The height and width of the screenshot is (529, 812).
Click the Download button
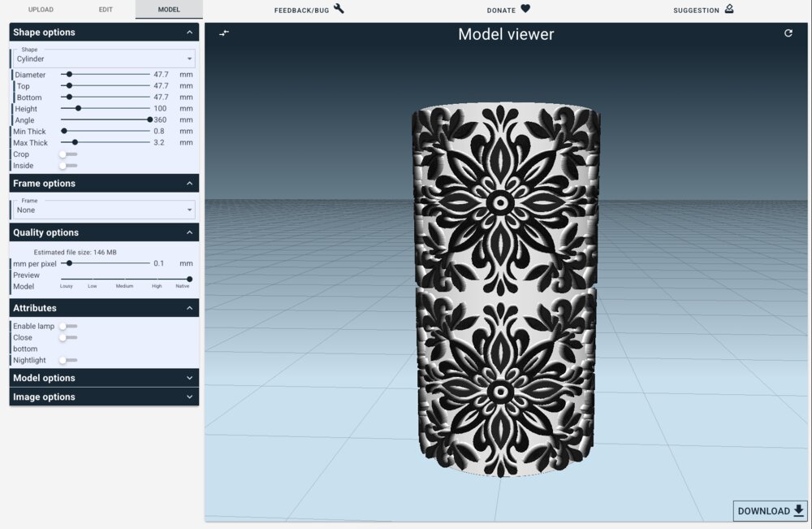771,510
